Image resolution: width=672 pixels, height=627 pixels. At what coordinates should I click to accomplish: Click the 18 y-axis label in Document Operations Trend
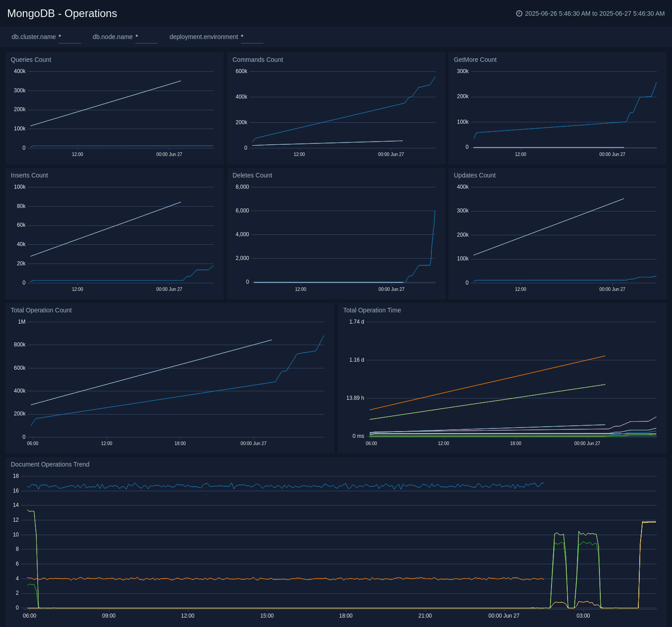click(x=16, y=476)
